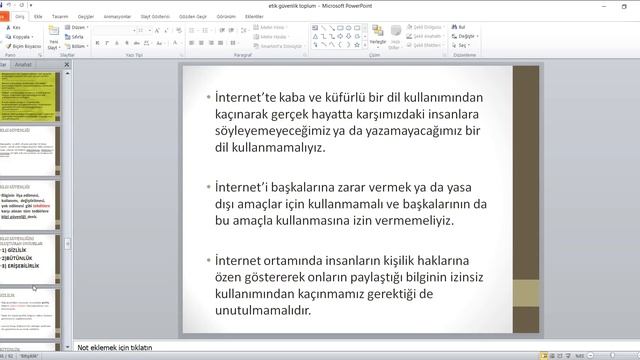Align text to the right
This screenshot has height=360, width=640.
point(211,43)
